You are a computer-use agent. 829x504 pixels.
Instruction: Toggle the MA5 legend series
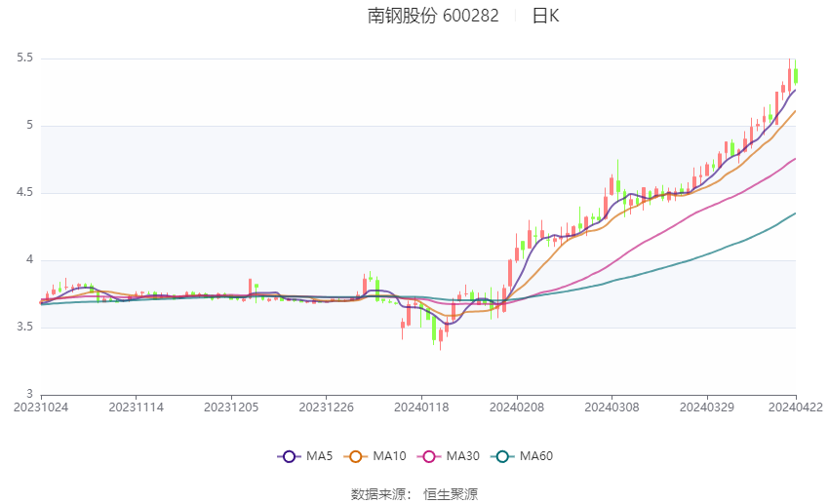pos(305,456)
